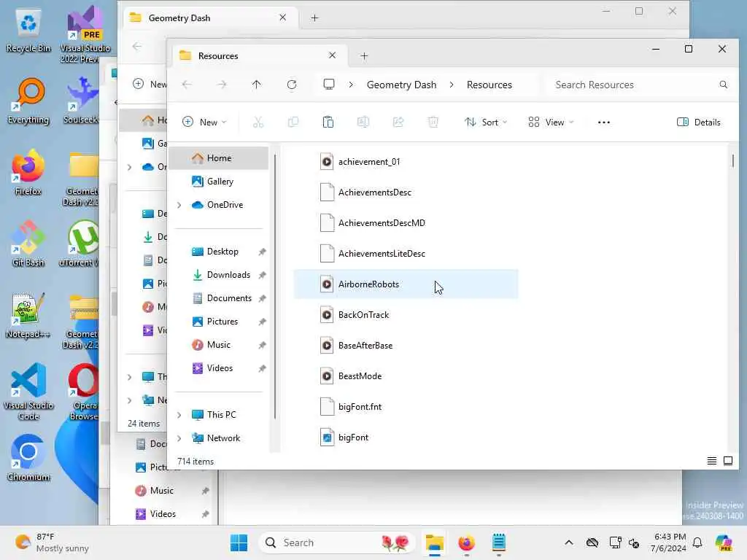The image size is (747, 560).
Task: Click the Copy icon in Resources toolbar
Action: click(293, 122)
